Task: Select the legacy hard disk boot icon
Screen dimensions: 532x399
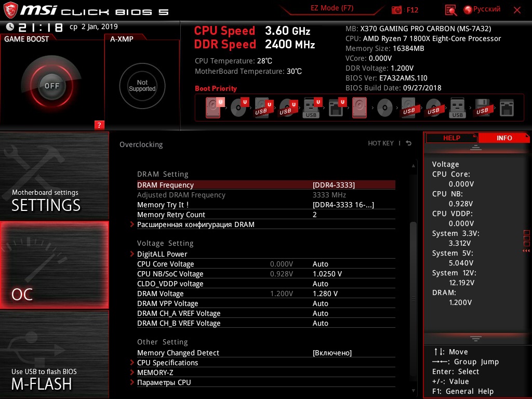Action: (360, 108)
